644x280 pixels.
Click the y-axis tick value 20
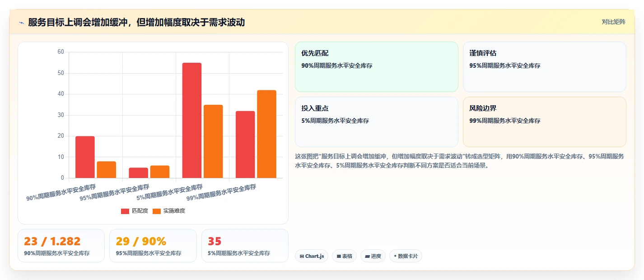pos(61,136)
